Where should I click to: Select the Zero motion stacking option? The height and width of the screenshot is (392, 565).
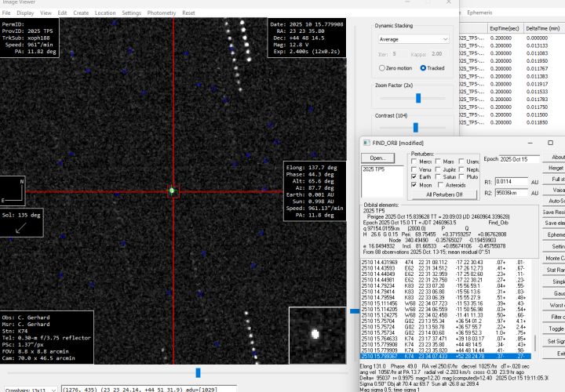[x=381, y=68]
